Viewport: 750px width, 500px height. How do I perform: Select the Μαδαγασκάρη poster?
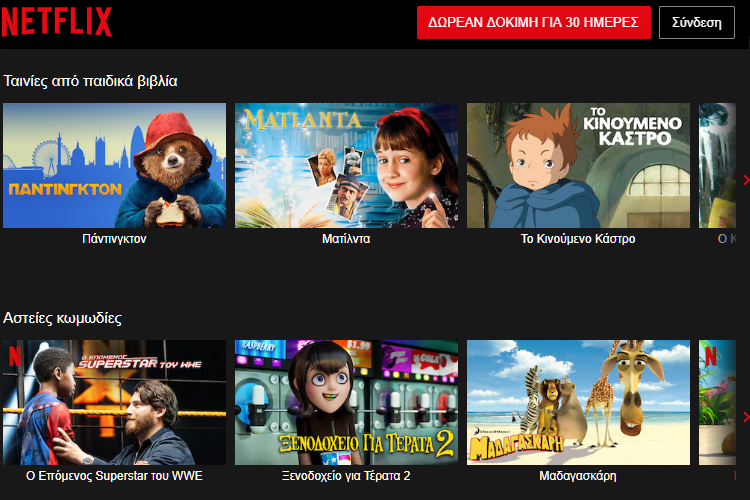pos(578,402)
